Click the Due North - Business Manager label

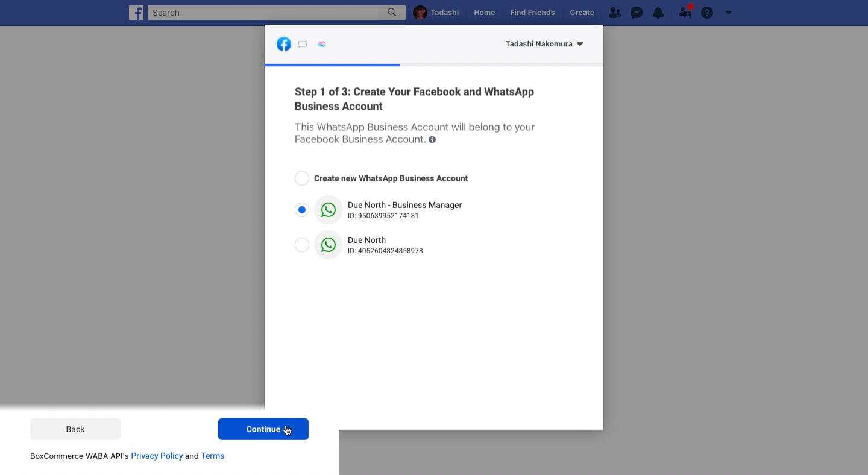tap(404, 205)
